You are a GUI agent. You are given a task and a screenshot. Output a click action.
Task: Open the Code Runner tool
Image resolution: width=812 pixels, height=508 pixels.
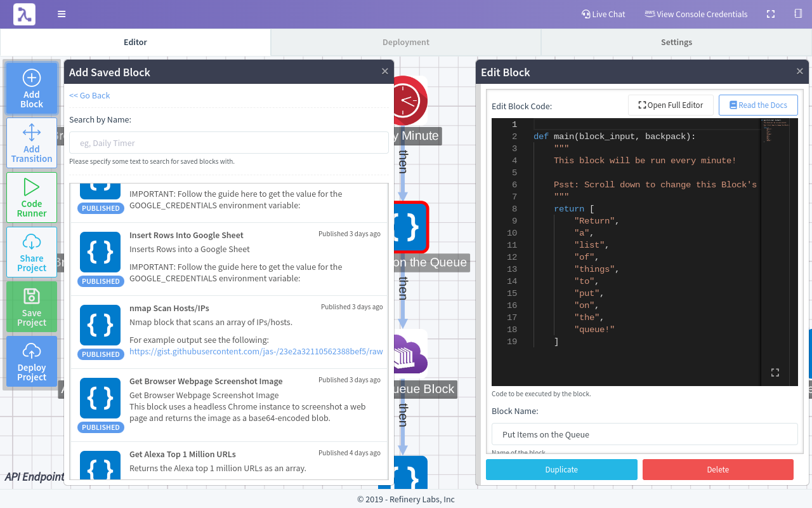[x=32, y=197]
